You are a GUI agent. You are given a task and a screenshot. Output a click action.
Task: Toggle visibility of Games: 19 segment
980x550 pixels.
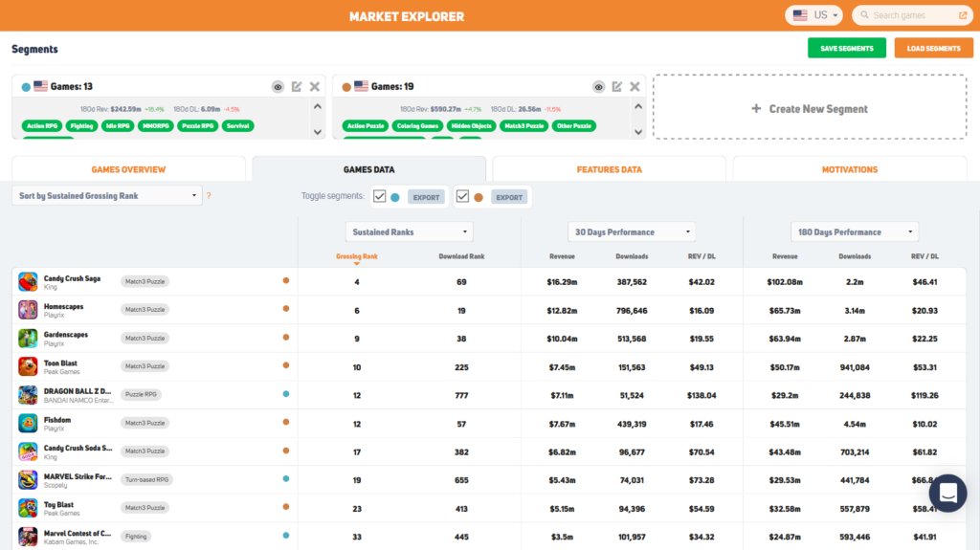(x=598, y=87)
